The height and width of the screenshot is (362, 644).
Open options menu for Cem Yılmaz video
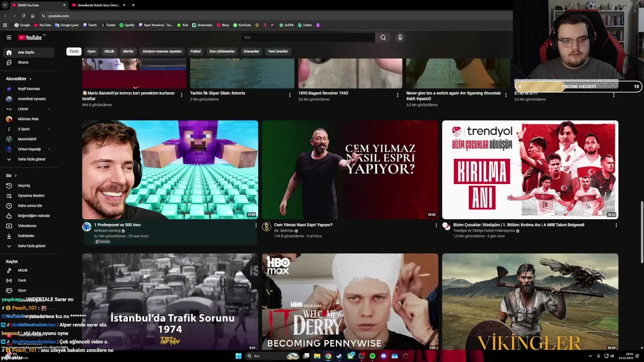tap(436, 225)
